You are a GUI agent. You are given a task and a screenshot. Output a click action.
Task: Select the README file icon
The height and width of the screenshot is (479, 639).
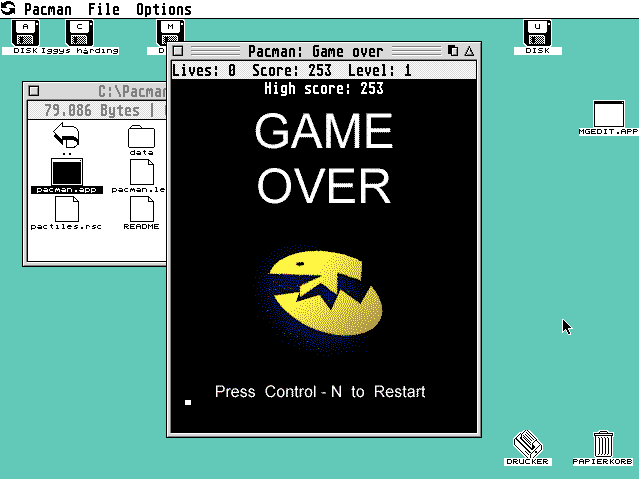(141, 209)
